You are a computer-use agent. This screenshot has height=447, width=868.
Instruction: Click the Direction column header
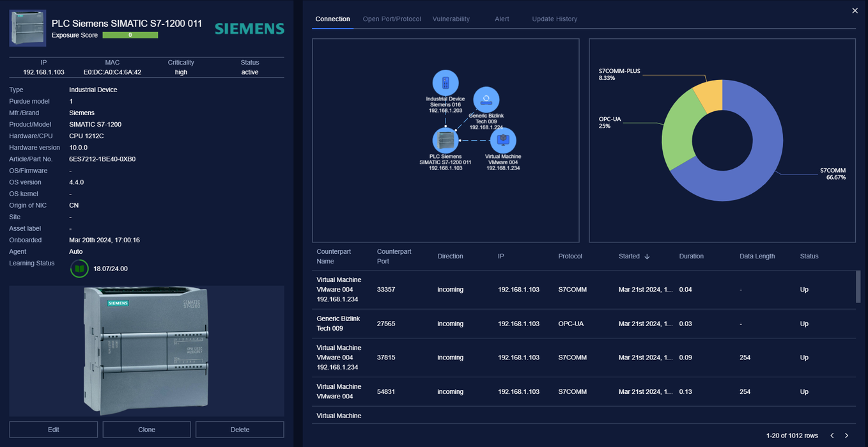pyautogui.click(x=450, y=256)
